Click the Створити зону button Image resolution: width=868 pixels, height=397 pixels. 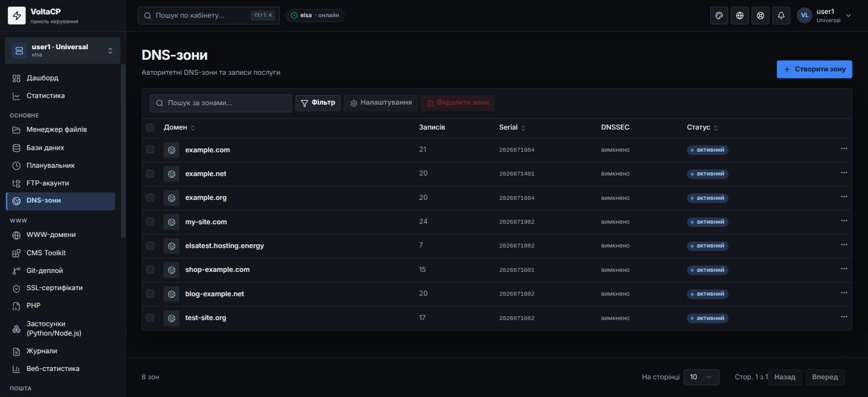click(814, 69)
